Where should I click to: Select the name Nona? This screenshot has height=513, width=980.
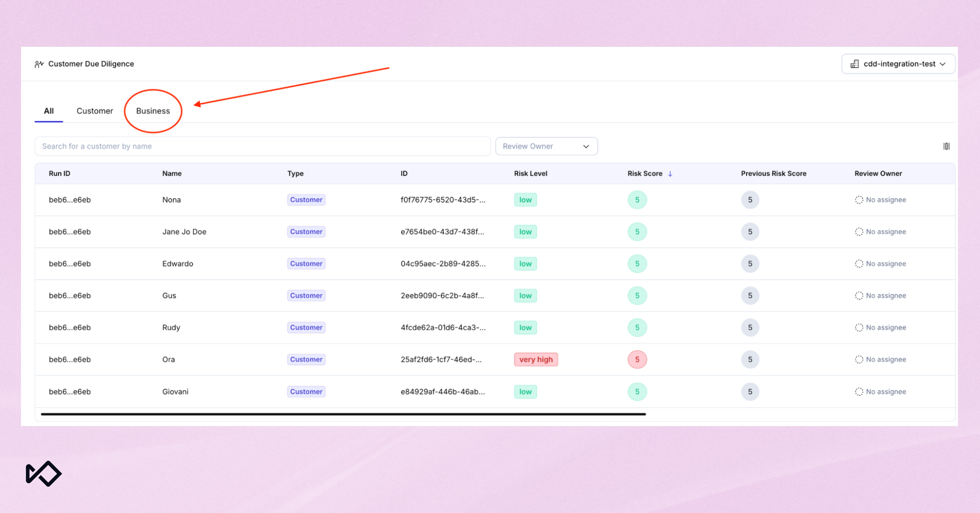[x=171, y=200]
